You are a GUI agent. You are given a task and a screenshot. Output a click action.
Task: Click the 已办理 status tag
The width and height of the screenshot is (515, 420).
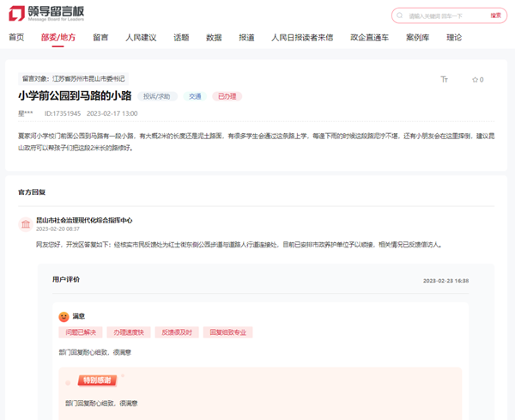click(227, 96)
